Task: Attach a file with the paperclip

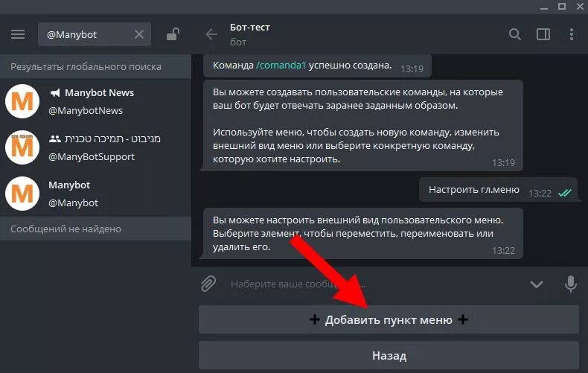Action: point(208,284)
